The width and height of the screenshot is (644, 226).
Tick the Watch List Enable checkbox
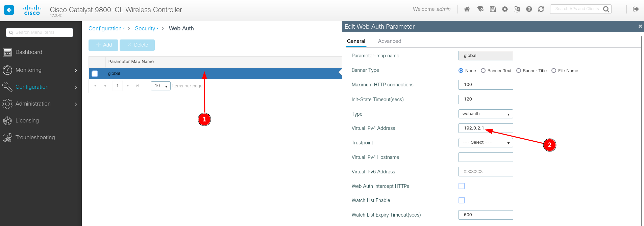(462, 200)
